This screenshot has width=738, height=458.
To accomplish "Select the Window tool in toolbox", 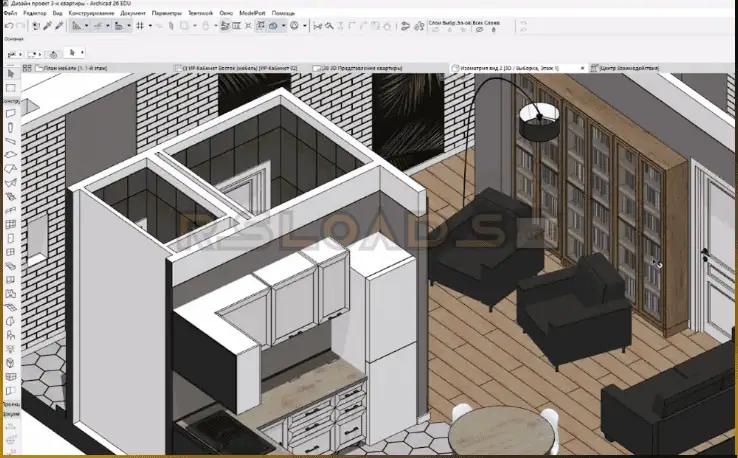I will [11, 252].
